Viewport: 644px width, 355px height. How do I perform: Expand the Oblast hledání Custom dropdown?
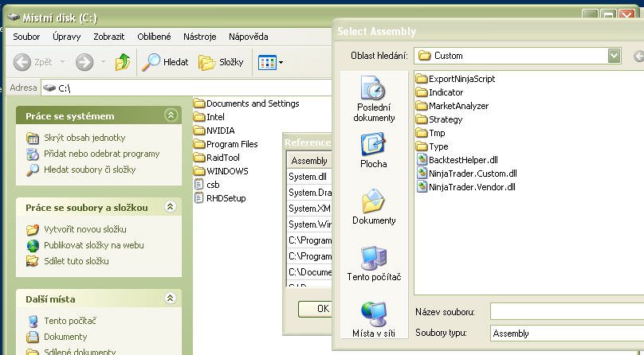click(614, 56)
